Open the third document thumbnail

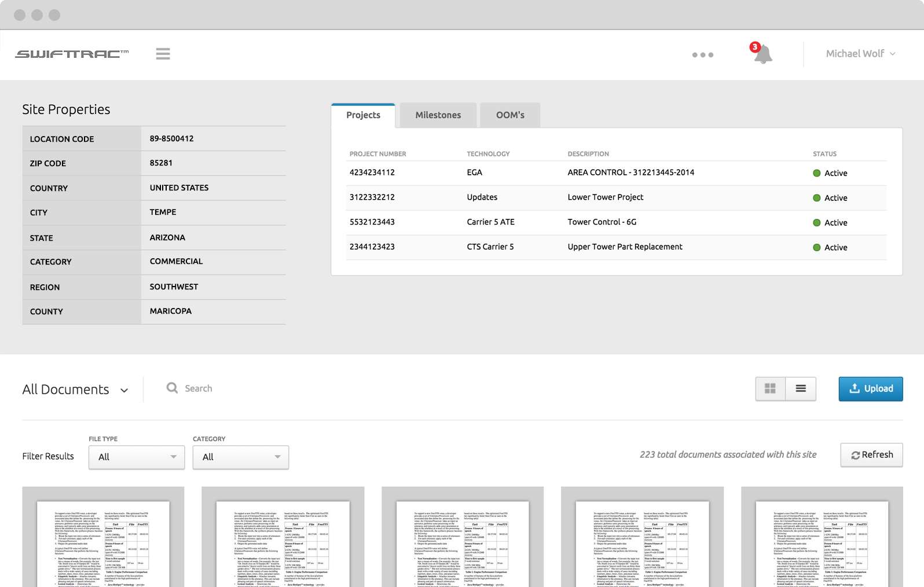(463, 537)
